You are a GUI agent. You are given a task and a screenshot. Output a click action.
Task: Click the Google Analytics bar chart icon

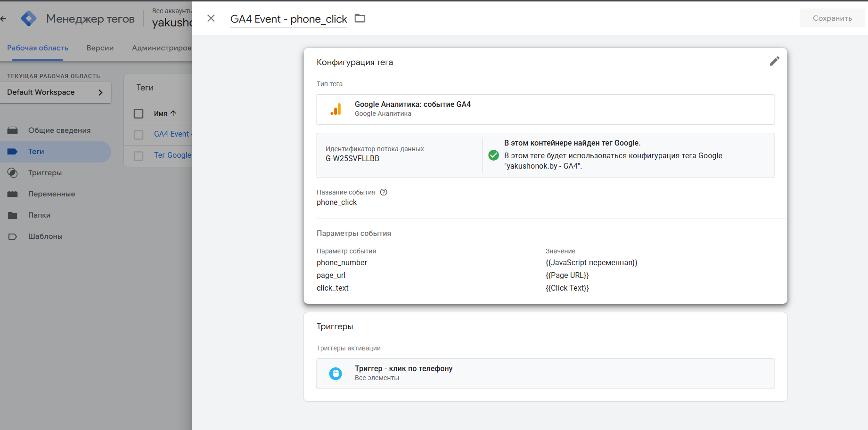336,109
